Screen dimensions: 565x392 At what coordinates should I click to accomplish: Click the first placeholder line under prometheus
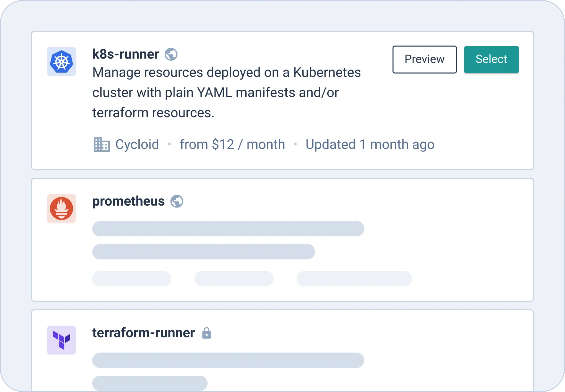[228, 229]
